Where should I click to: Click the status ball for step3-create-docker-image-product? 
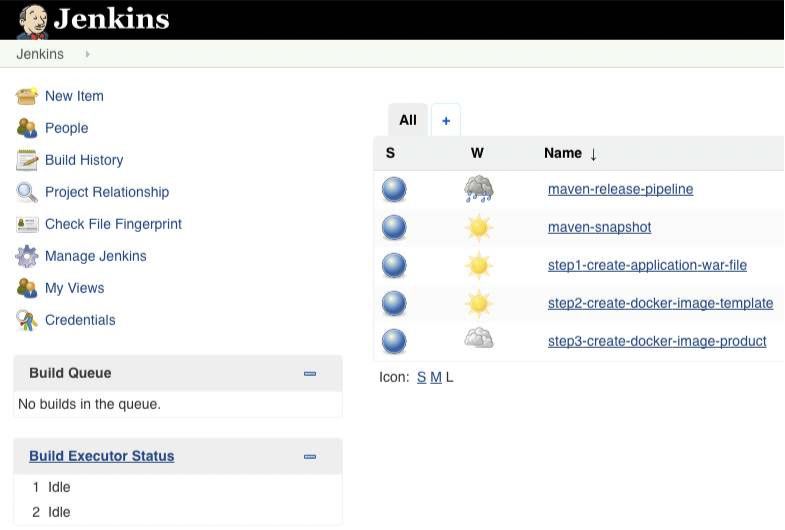394,341
